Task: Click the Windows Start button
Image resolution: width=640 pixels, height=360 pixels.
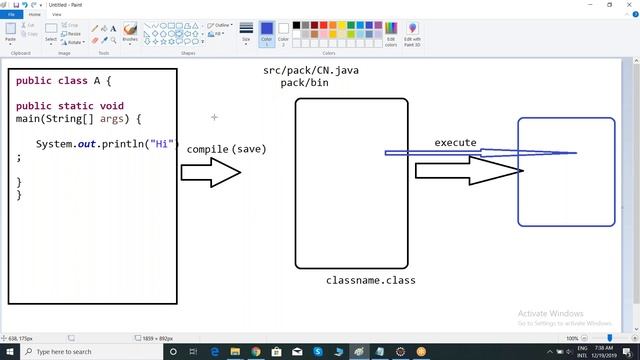Action: [10, 351]
